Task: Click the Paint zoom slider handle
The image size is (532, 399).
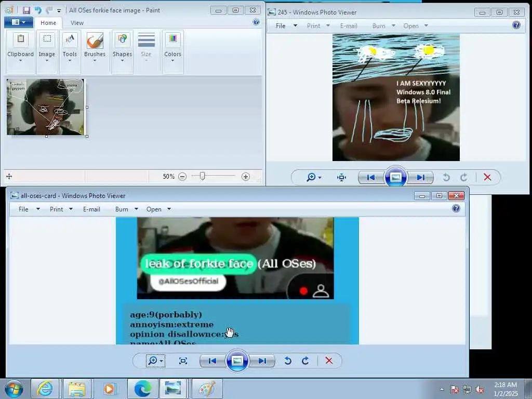Action: [x=202, y=176]
